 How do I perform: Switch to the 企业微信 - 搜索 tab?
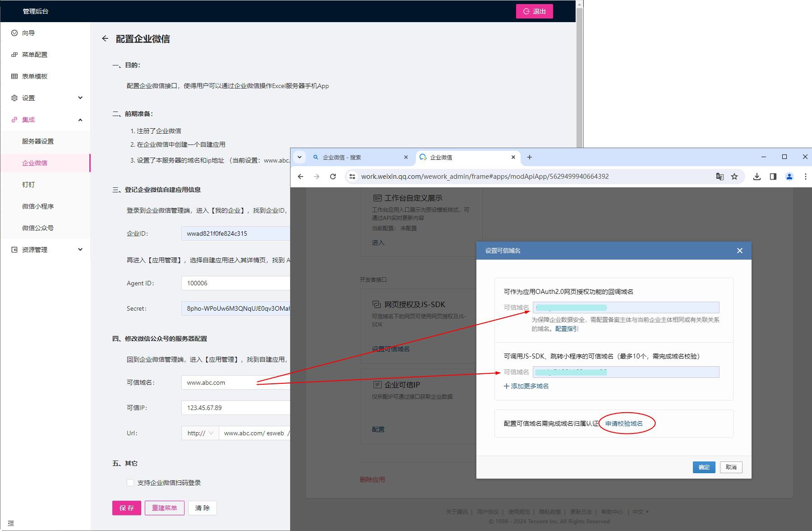(x=356, y=158)
